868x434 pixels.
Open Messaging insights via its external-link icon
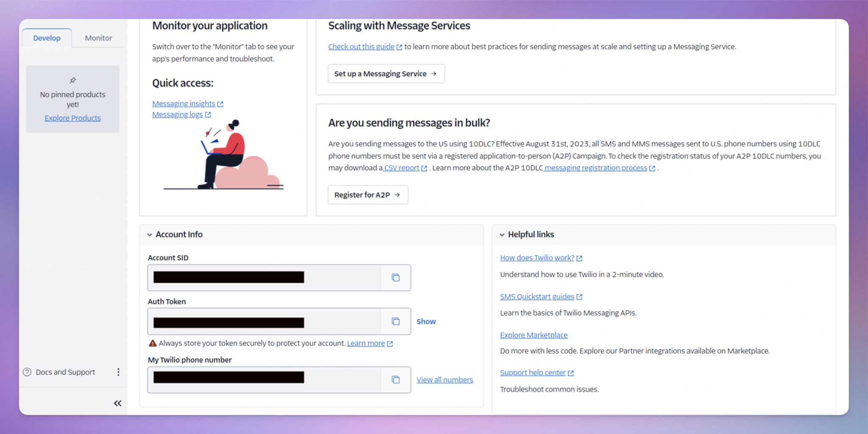[x=221, y=103]
